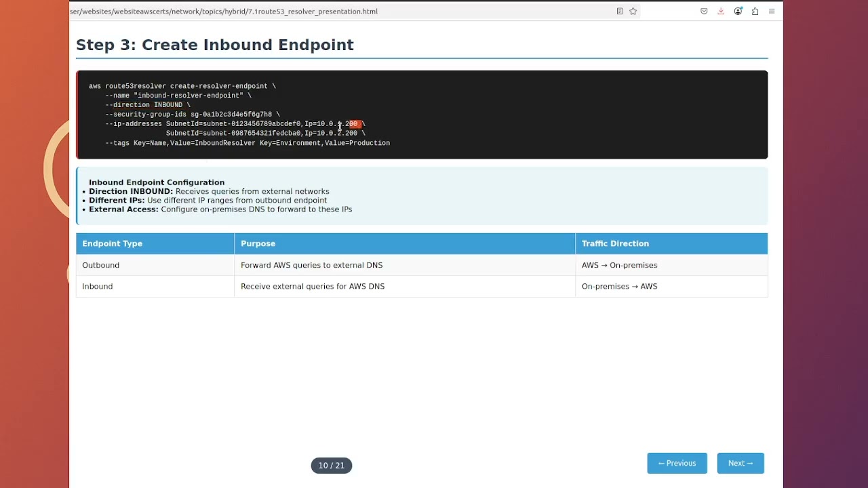The height and width of the screenshot is (488, 868).
Task: Click the 'On-premises → AWS' cell
Action: pyautogui.click(x=671, y=286)
